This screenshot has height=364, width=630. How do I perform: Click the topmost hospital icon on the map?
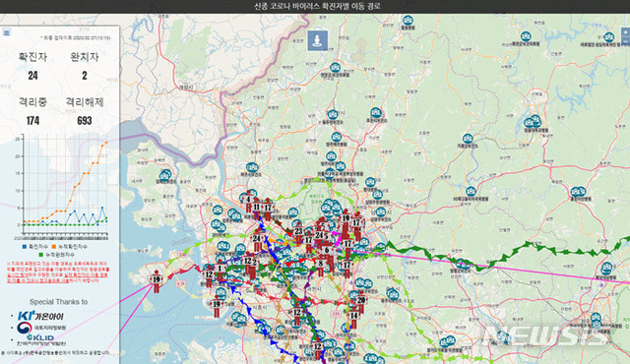(408, 21)
